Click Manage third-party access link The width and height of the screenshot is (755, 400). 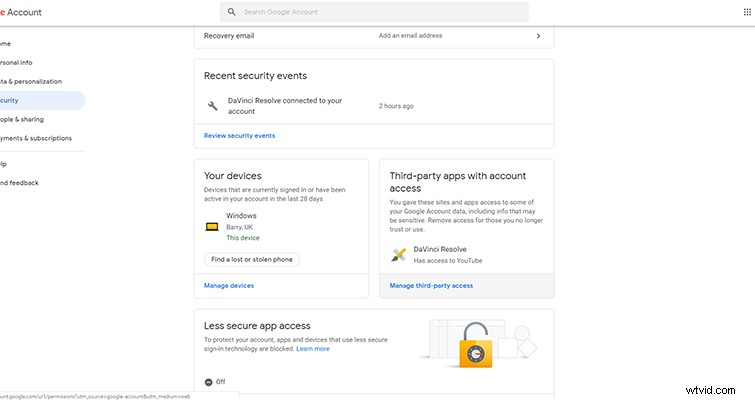pos(431,285)
